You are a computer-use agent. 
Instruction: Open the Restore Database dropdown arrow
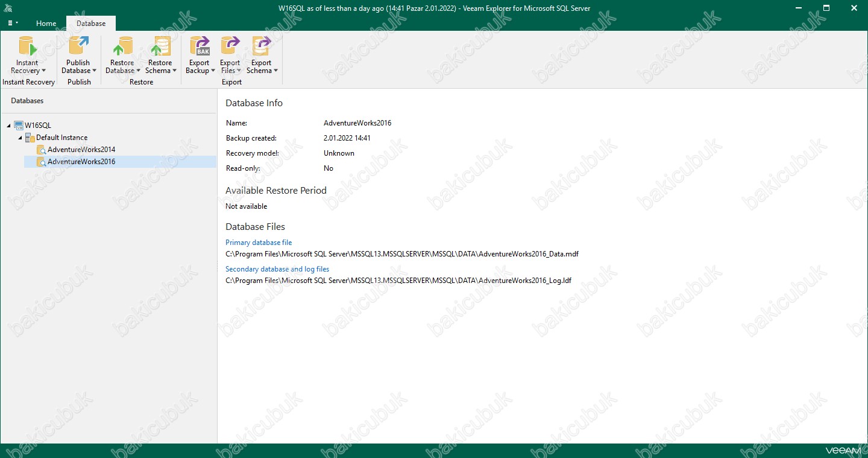coord(138,71)
